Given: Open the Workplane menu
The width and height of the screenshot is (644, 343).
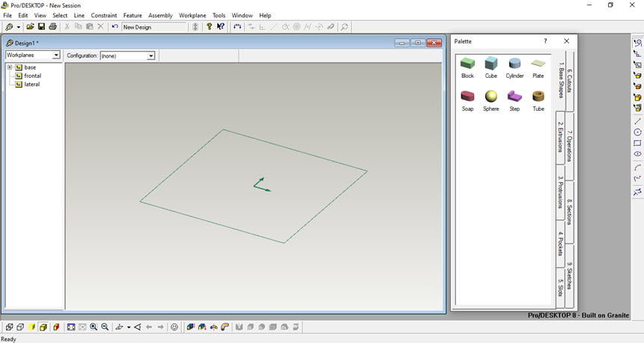Looking at the screenshot, I should (192, 15).
